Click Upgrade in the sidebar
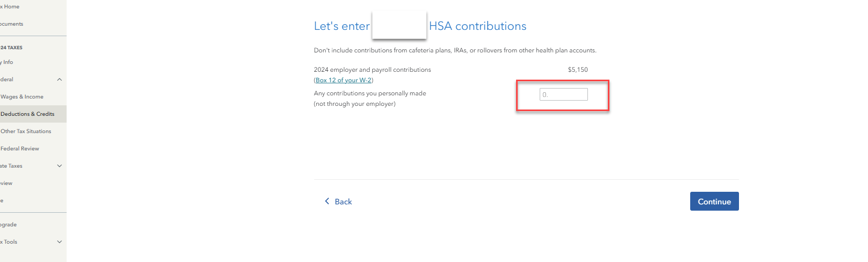 (x=8, y=225)
